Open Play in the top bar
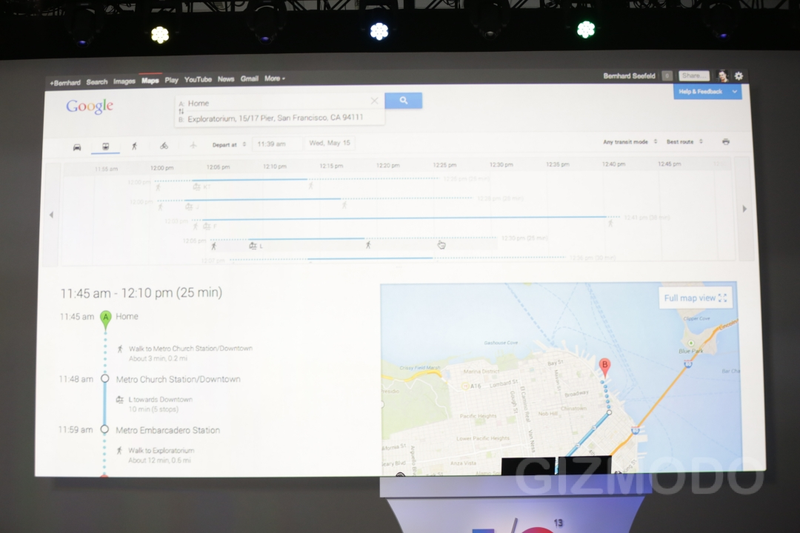 [x=171, y=80]
